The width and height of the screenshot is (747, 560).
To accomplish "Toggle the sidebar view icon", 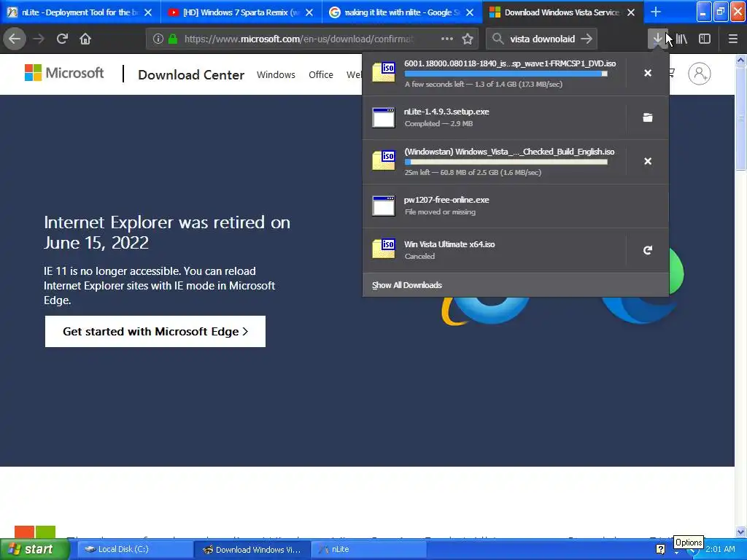I will [x=705, y=39].
